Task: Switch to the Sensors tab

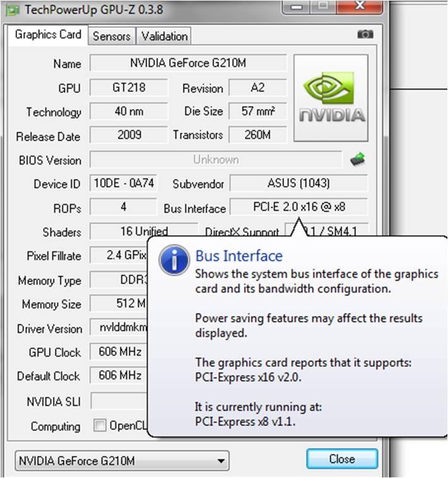Action: pos(112,37)
